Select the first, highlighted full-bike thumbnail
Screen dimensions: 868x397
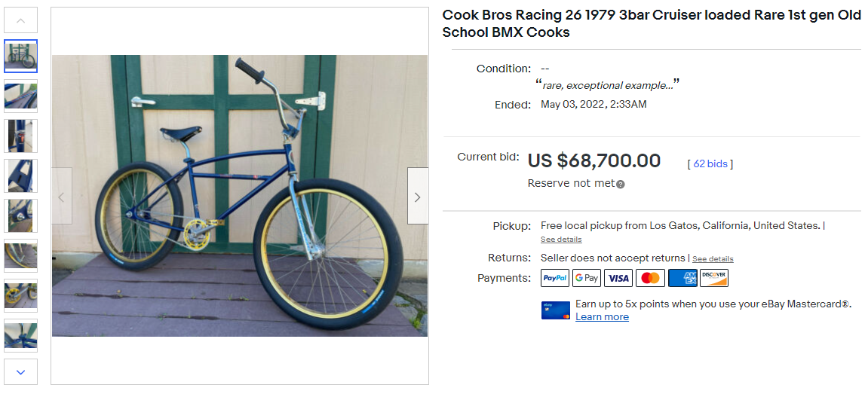tap(20, 56)
